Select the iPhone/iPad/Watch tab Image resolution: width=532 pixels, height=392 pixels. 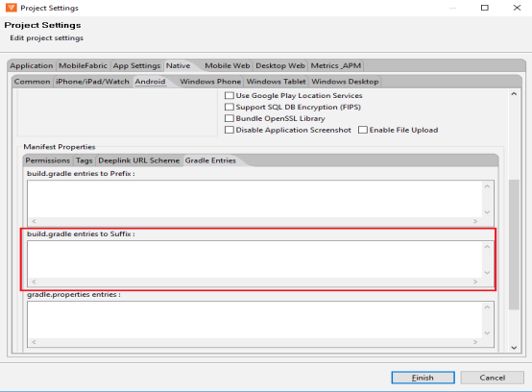pyautogui.click(x=92, y=82)
